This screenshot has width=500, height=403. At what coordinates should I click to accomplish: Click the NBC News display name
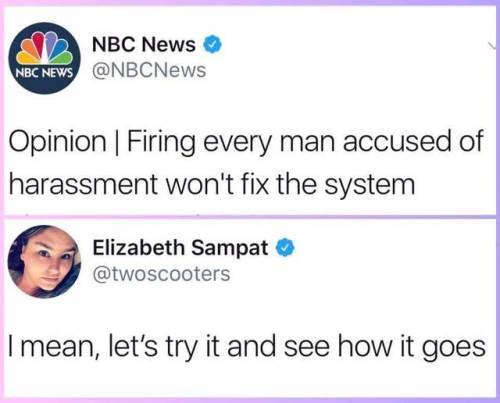click(x=144, y=44)
